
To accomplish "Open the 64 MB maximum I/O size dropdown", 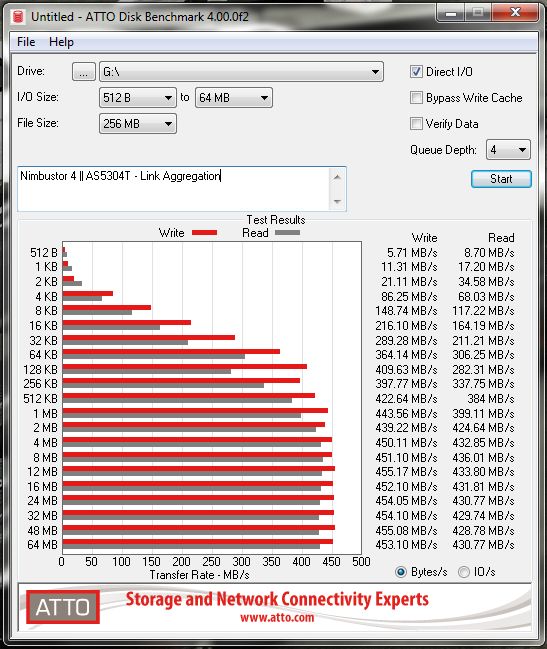I will (234, 98).
